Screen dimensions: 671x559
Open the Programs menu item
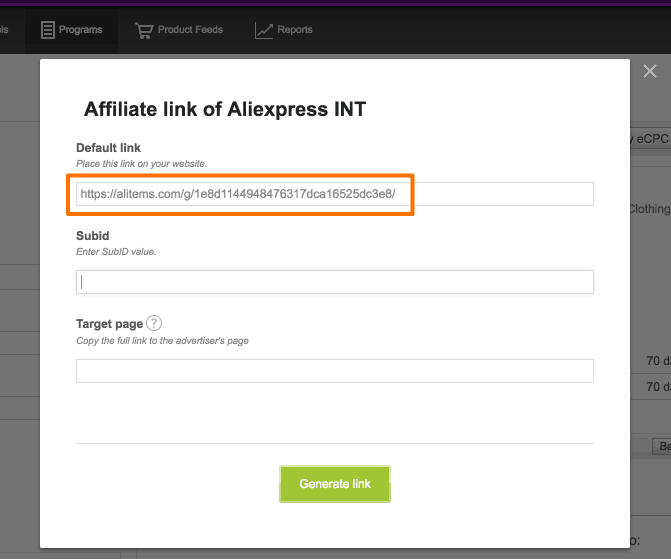(x=71, y=30)
